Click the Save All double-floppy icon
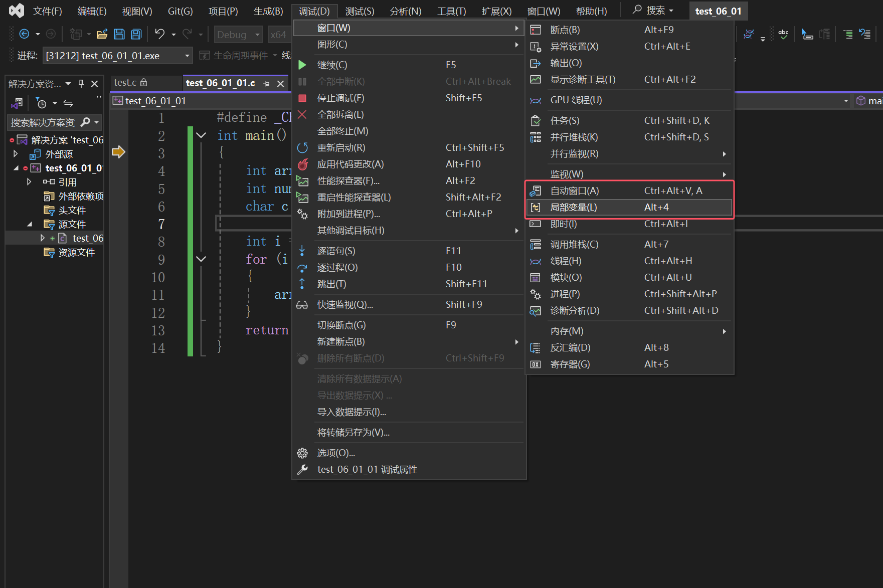The image size is (883, 588). (136, 34)
